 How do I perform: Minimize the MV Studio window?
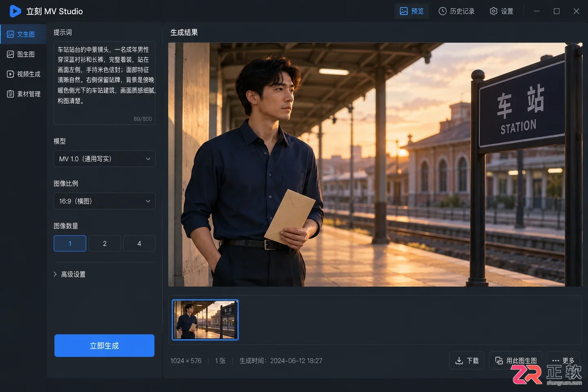click(537, 11)
